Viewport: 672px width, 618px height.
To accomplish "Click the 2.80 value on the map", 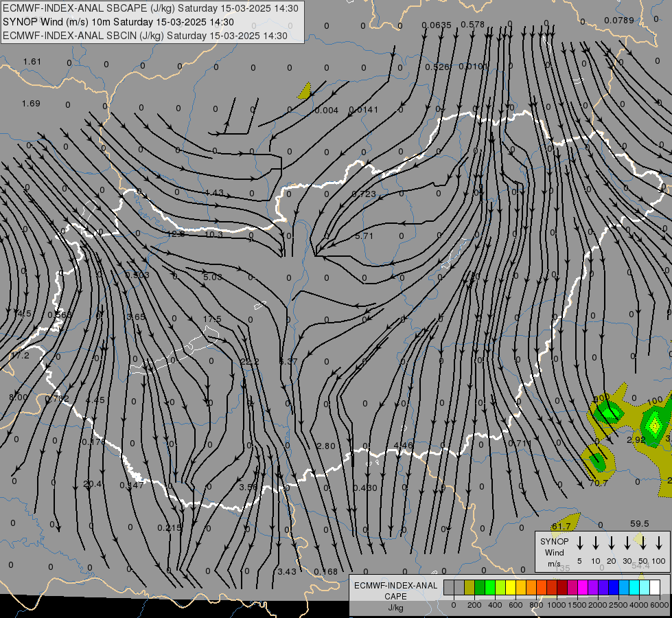I will [x=326, y=446].
